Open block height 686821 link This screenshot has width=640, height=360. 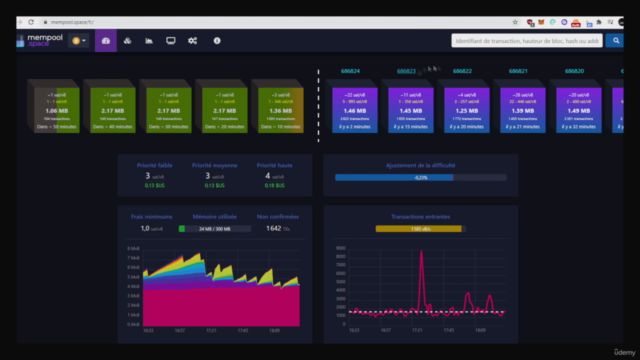click(x=518, y=71)
